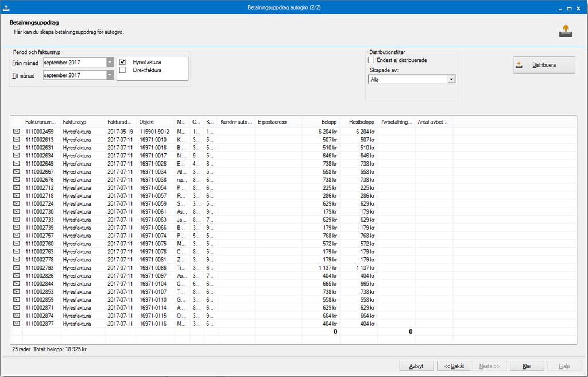The height and width of the screenshot is (377, 588).
Task: Click envelope icon for invoice 1110002667
Action: coord(17,171)
